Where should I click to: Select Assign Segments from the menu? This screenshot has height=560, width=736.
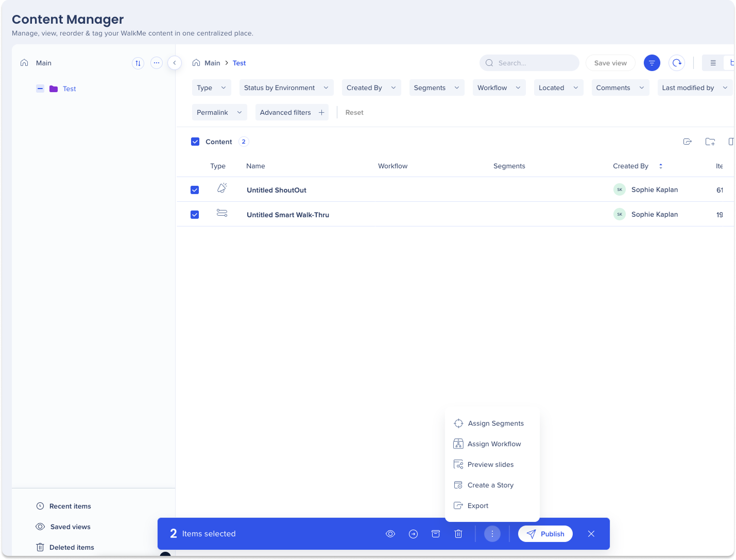495,423
